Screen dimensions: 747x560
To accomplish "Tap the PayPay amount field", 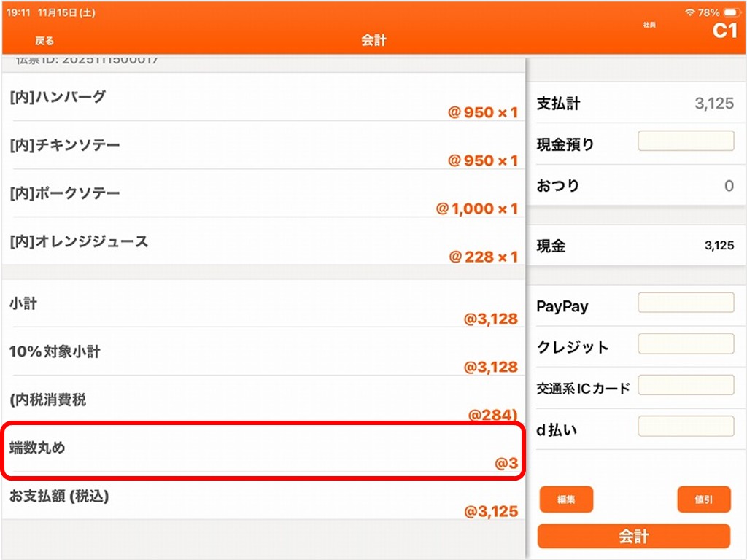I will (x=686, y=303).
